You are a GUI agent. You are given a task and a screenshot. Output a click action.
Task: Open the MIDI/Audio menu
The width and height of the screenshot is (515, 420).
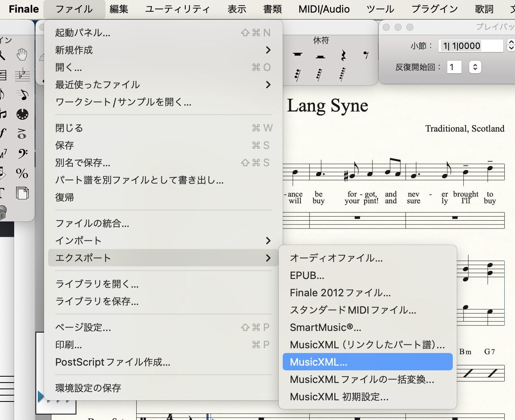[x=324, y=9]
